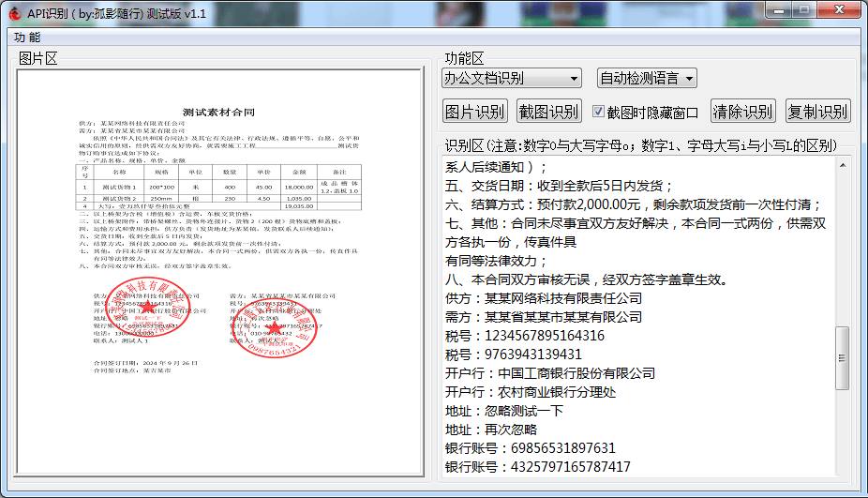Place the cursor in the 税号：1234567895164316 line
Image resolution: width=868 pixels, height=498 pixels.
pyautogui.click(x=525, y=336)
